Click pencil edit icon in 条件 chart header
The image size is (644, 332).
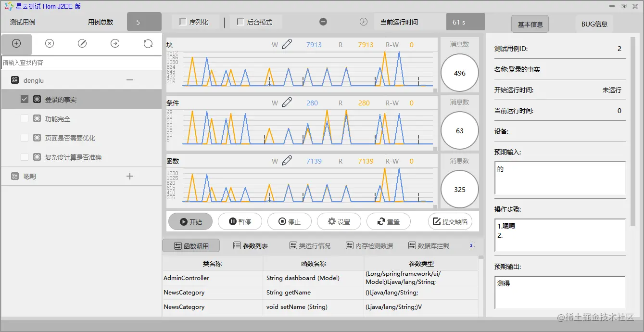(287, 102)
